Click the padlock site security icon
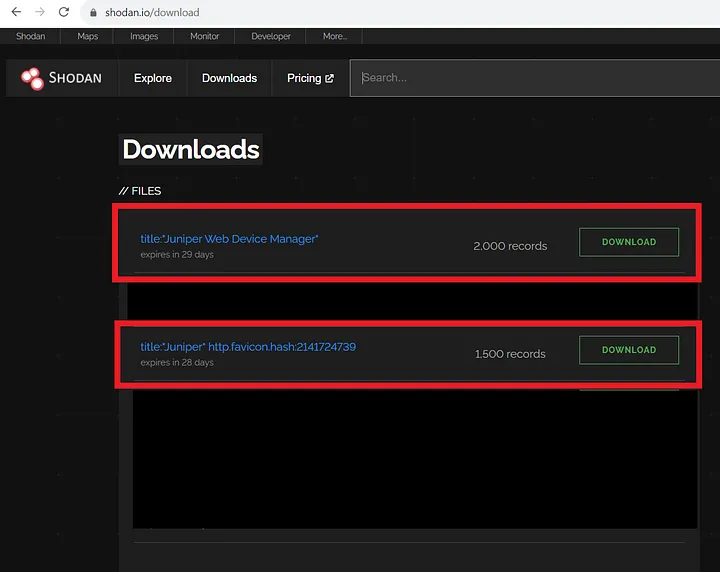This screenshot has width=720, height=572. [x=93, y=13]
